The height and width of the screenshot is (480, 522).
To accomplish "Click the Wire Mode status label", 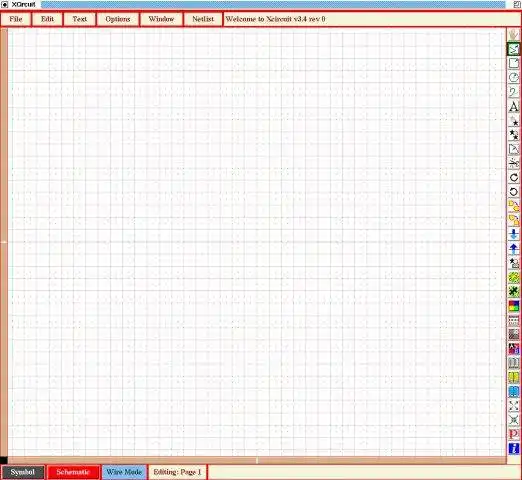I will [x=124, y=472].
